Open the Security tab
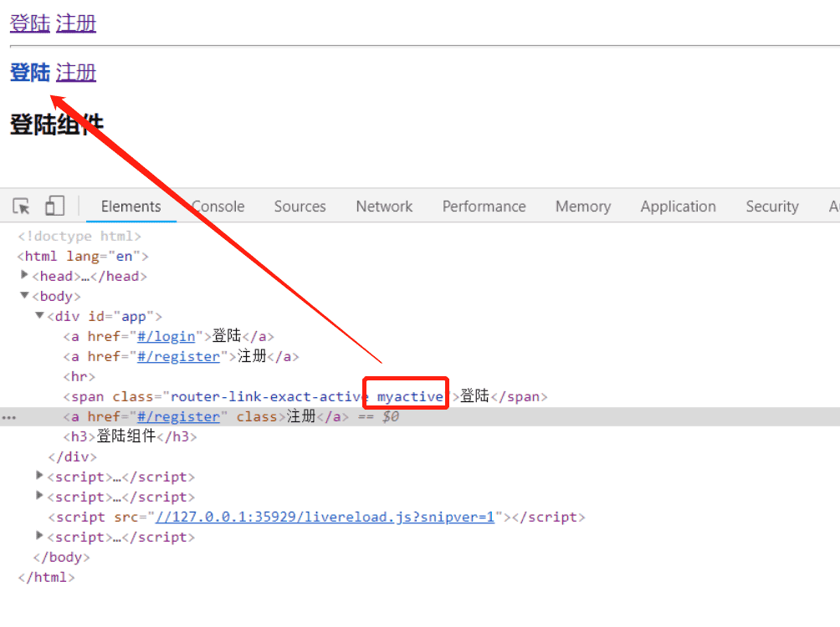 (x=772, y=206)
